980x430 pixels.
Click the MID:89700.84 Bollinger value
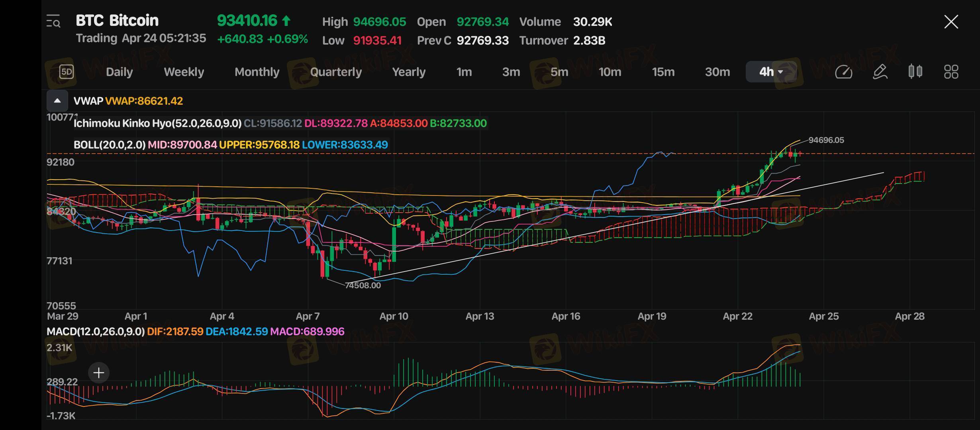click(x=182, y=145)
